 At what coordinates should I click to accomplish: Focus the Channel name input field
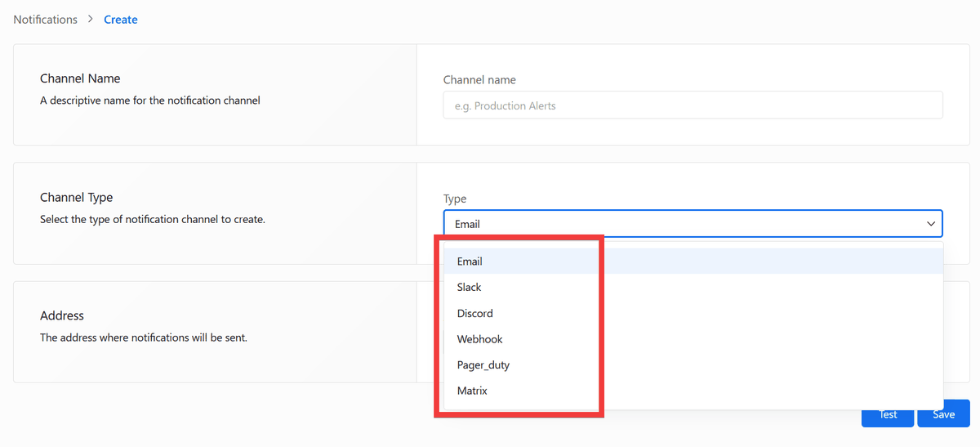click(693, 105)
